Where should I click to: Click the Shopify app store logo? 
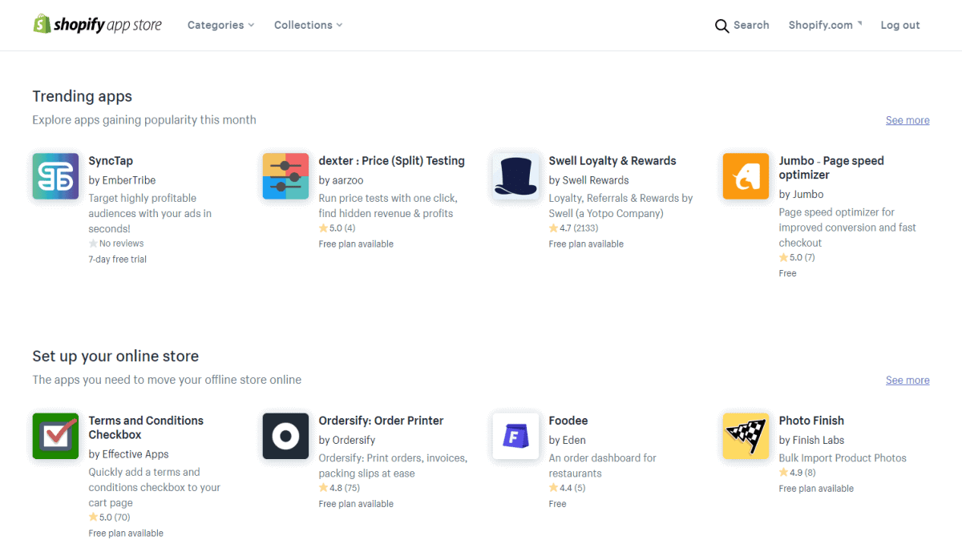97,25
